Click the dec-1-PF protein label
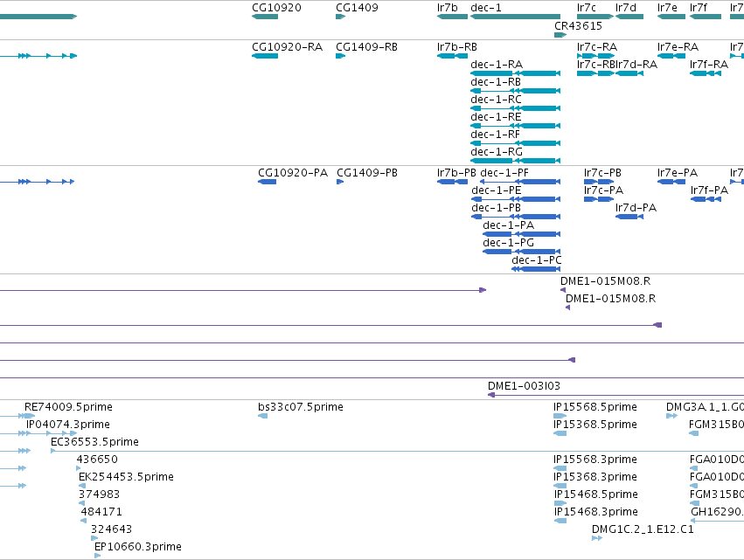This screenshot has width=744, height=560. (504, 173)
